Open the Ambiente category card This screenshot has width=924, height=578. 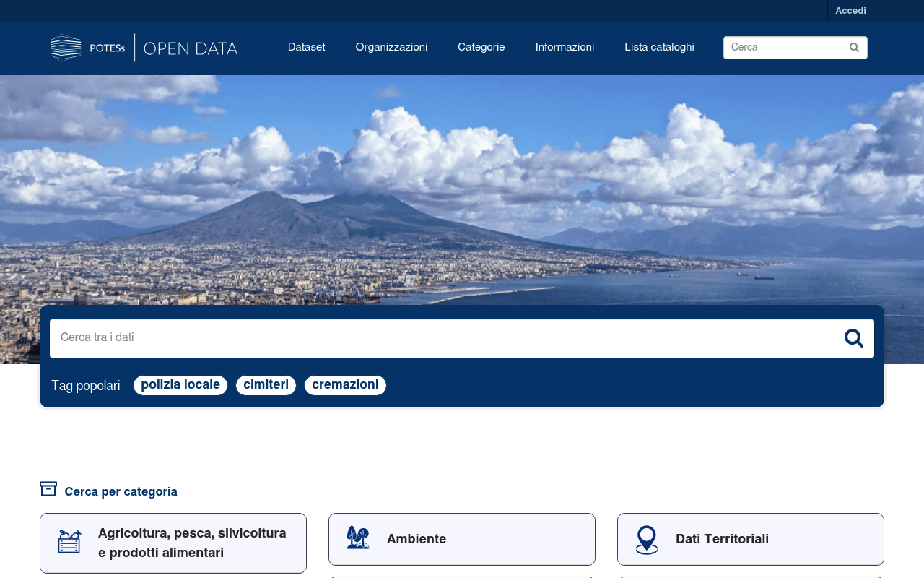coord(462,539)
